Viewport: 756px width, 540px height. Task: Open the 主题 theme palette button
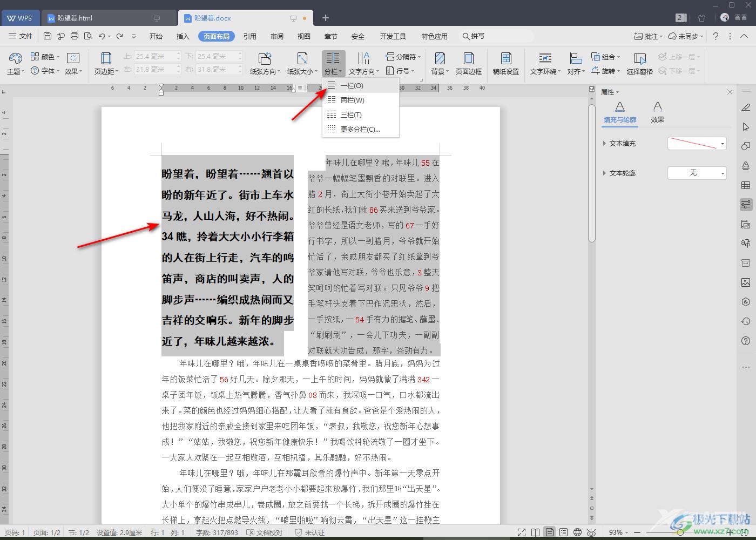pos(15,63)
